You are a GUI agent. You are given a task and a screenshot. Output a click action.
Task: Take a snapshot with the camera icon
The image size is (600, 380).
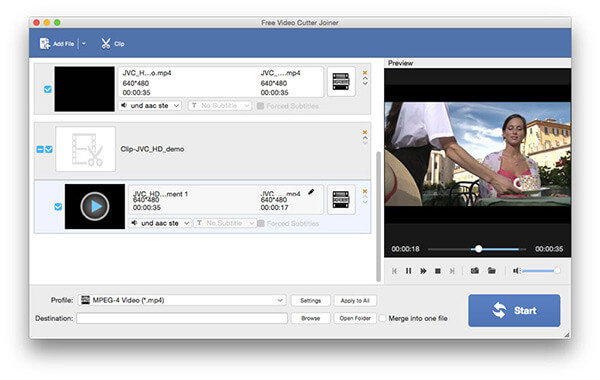[474, 271]
